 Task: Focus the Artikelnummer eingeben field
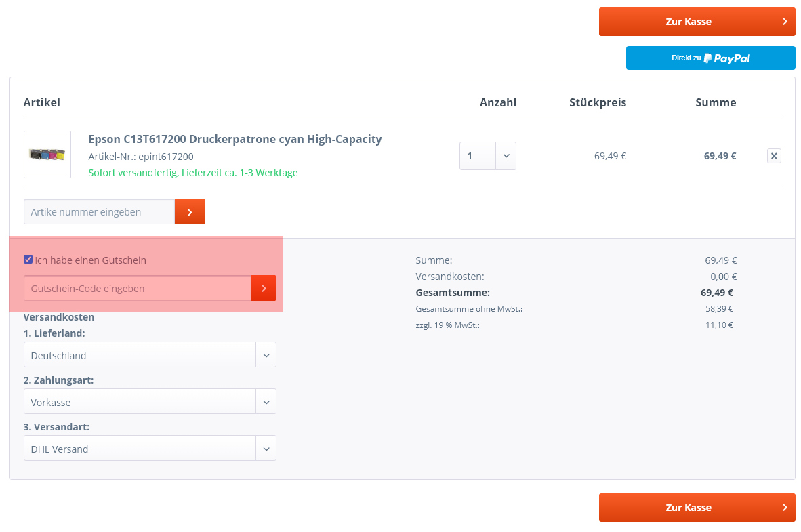pyautogui.click(x=99, y=211)
